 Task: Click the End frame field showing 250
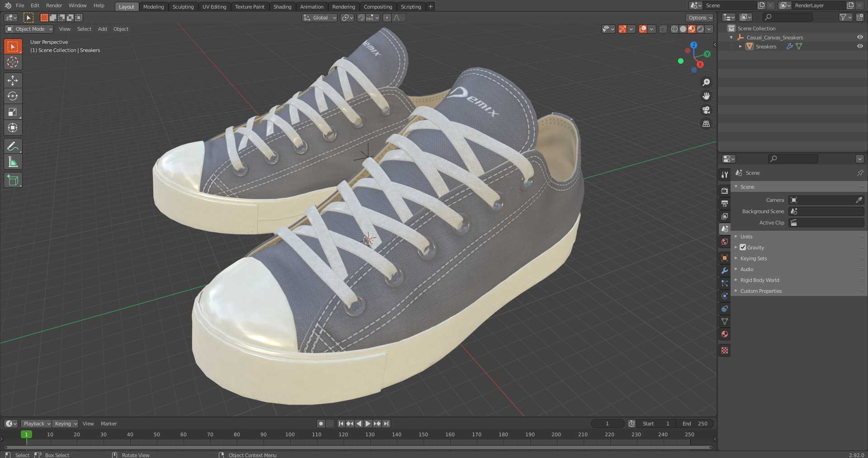pos(695,424)
